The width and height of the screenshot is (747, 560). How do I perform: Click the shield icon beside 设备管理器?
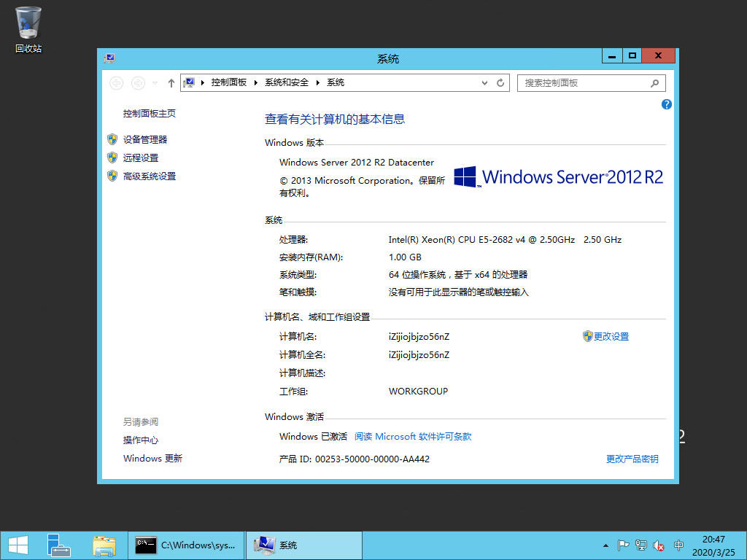click(x=112, y=139)
